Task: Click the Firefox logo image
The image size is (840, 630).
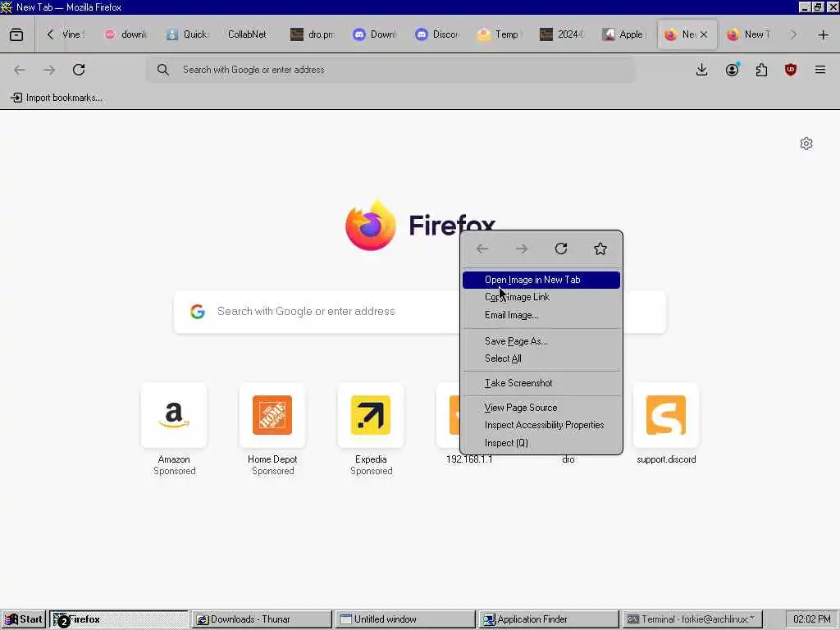Action: coord(371,226)
